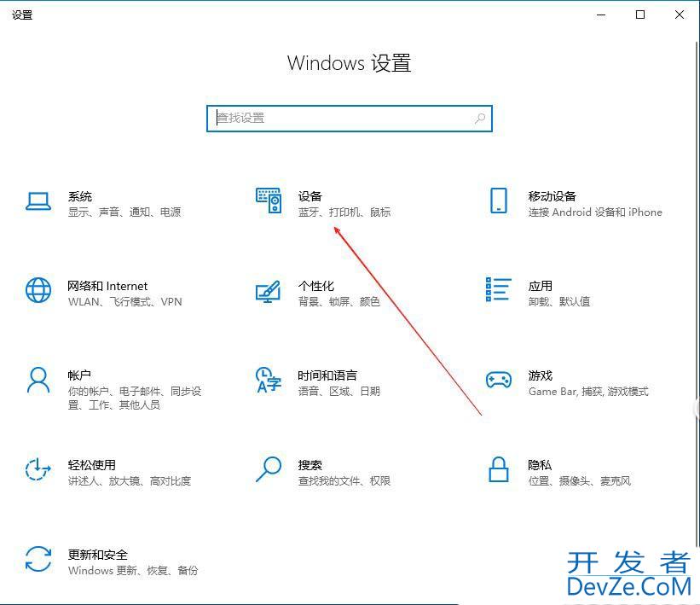
Task: Click the 个性化 paintbrush icon
Action: pyautogui.click(x=268, y=291)
